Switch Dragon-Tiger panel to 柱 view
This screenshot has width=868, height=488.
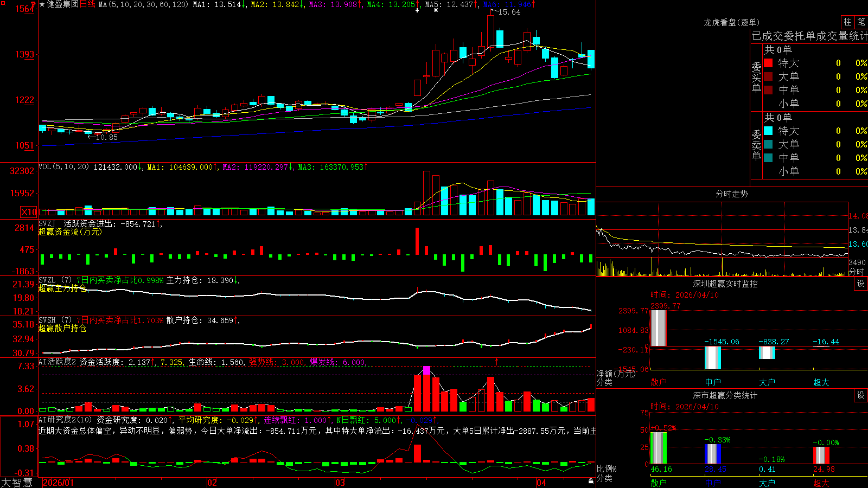[847, 22]
